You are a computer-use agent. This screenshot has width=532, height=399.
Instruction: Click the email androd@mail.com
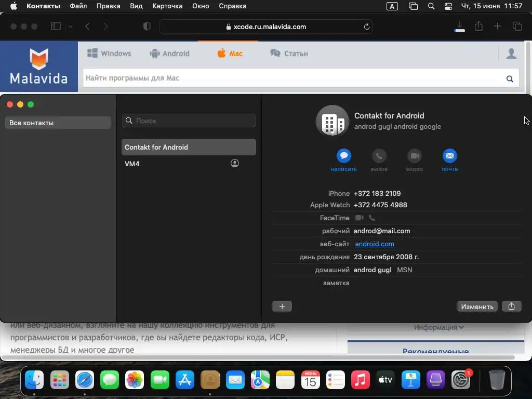click(382, 231)
